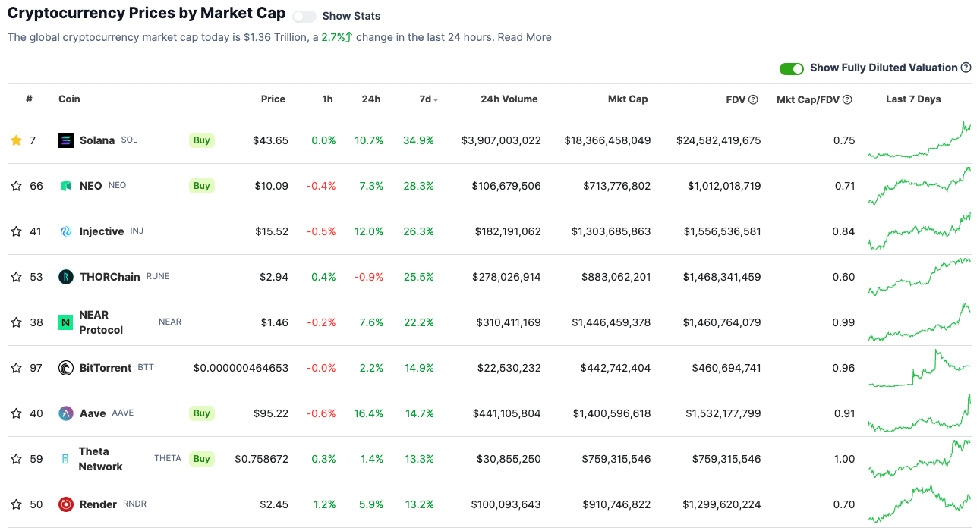Sort the table by 24h Volume
The height and width of the screenshot is (531, 980).
(509, 99)
